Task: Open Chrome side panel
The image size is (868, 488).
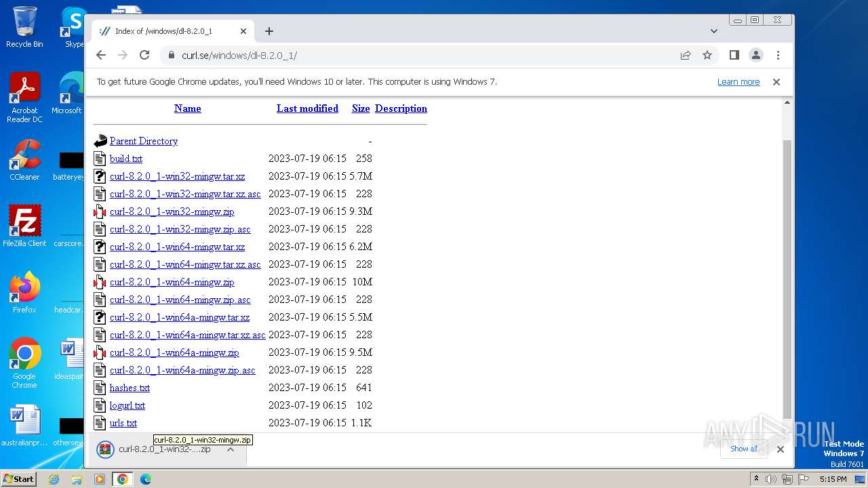Action: point(734,55)
